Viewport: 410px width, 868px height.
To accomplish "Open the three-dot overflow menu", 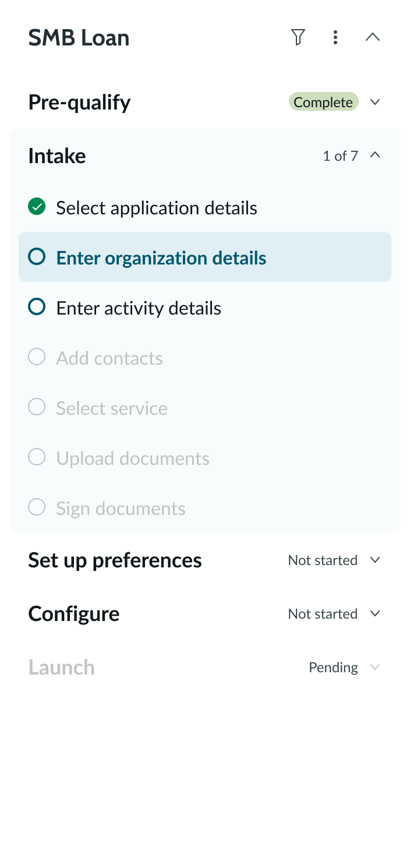I will [335, 37].
